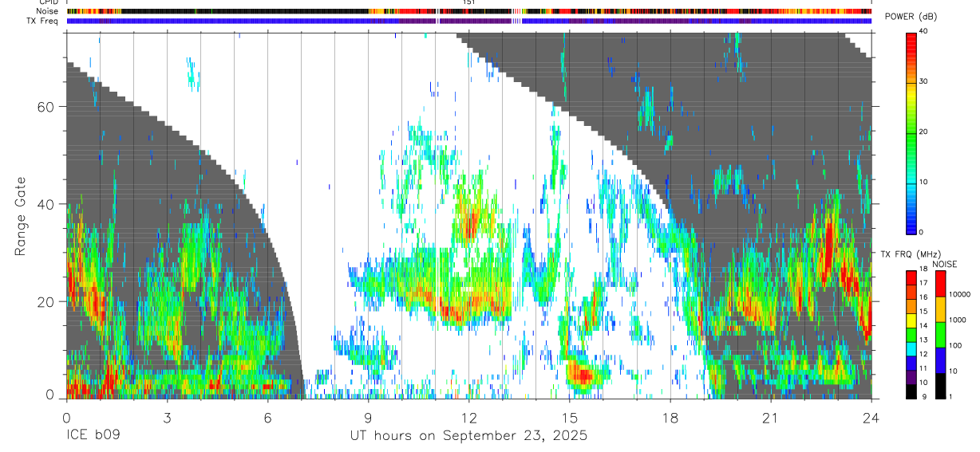Pick the red top swatch of NOISE legend
The image size is (980, 452).
[939, 284]
